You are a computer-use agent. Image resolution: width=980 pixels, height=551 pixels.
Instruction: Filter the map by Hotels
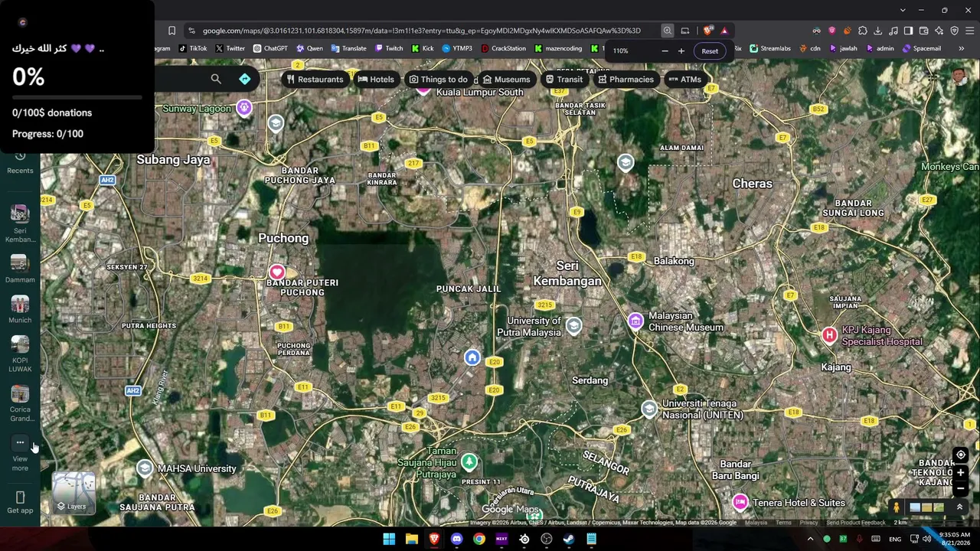[376, 79]
